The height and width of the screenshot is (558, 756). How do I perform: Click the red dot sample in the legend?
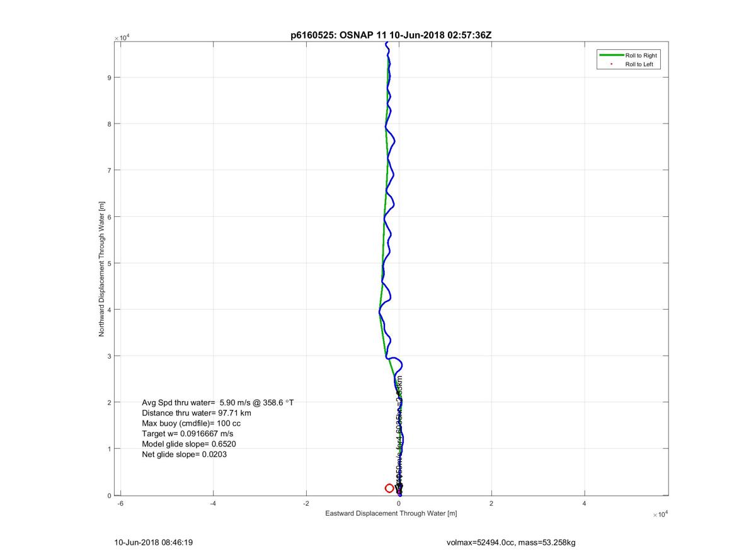611,64
